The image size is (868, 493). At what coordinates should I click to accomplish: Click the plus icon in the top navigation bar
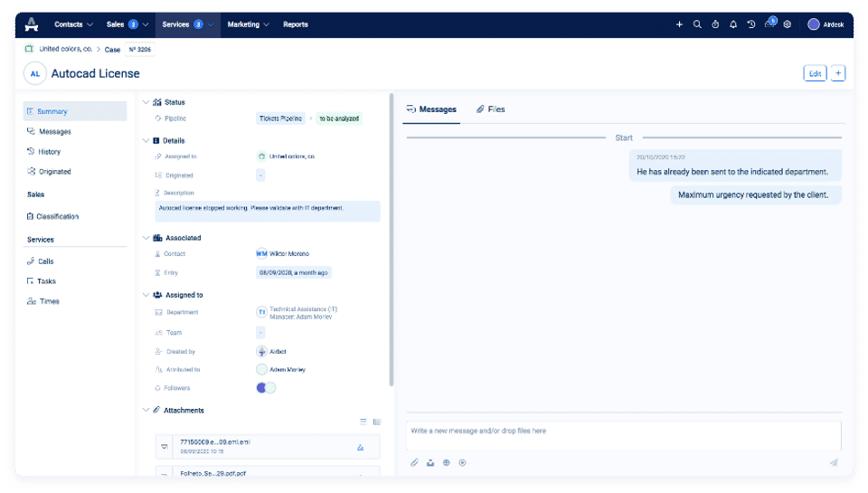[x=679, y=24]
